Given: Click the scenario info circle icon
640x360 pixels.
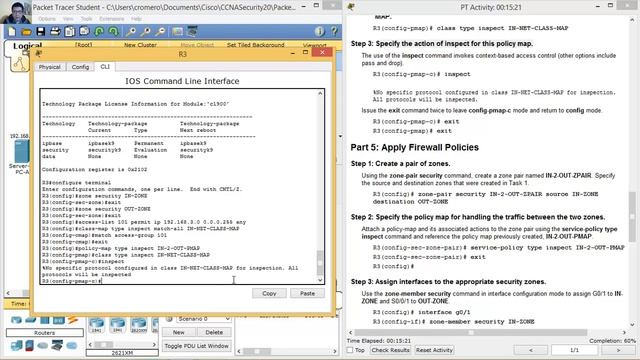Looking at the screenshot, I should 169,319.
